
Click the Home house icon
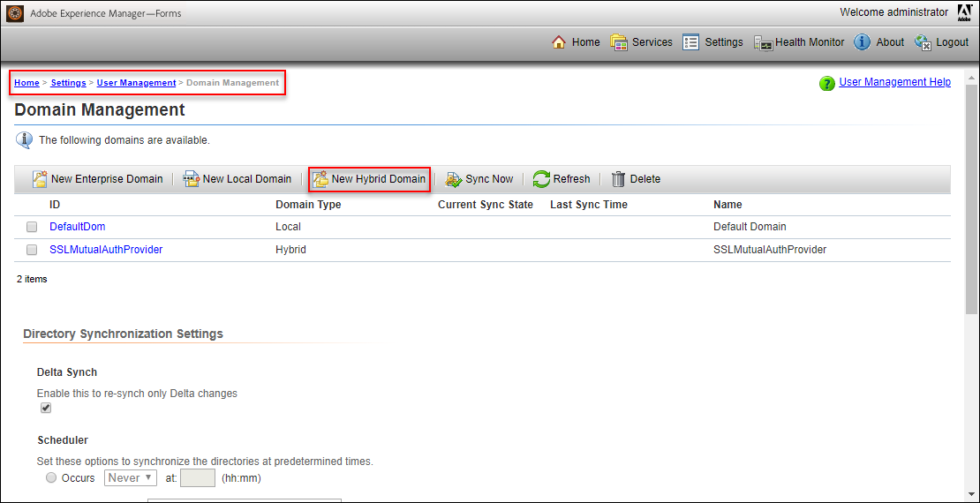[x=559, y=41]
